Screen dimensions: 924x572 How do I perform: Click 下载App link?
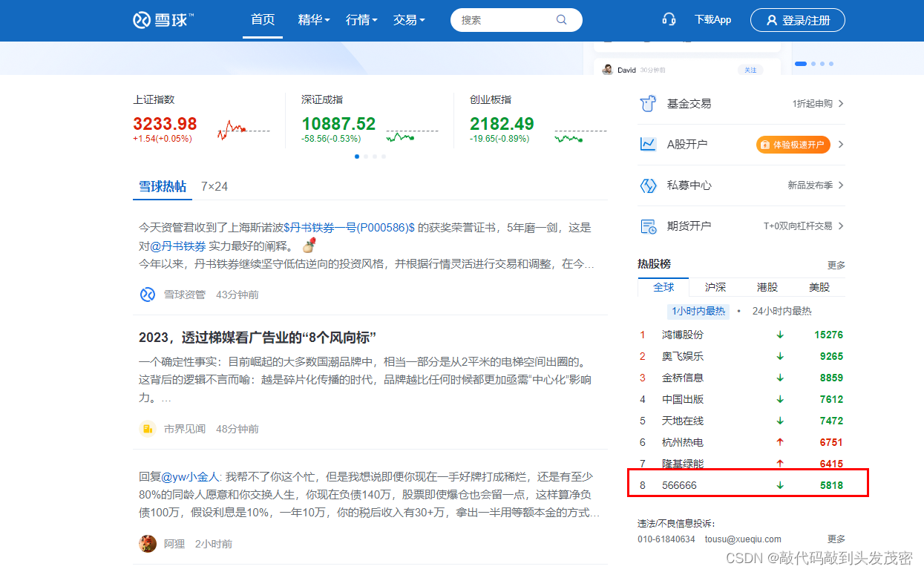[x=712, y=20]
